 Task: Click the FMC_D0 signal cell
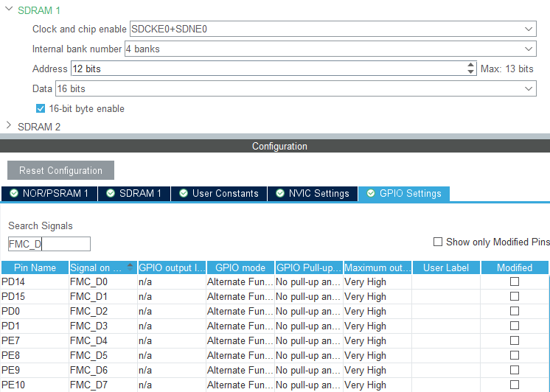coord(102,281)
